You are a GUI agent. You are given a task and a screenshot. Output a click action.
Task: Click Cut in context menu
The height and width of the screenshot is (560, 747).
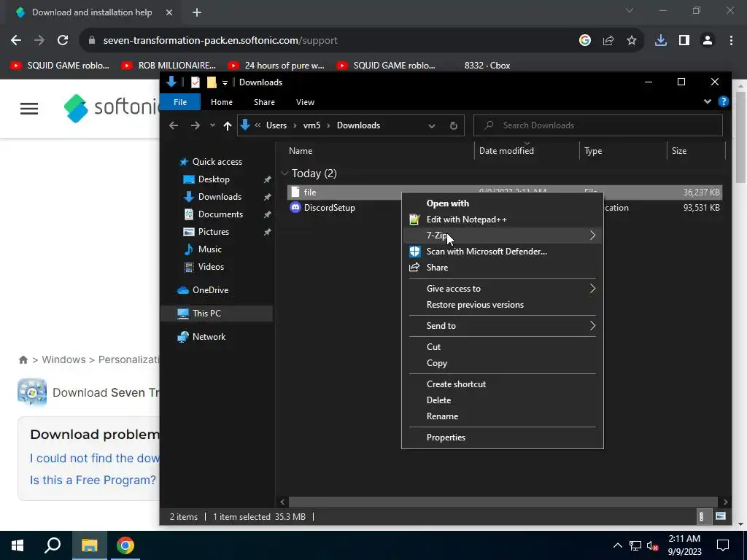503,346
